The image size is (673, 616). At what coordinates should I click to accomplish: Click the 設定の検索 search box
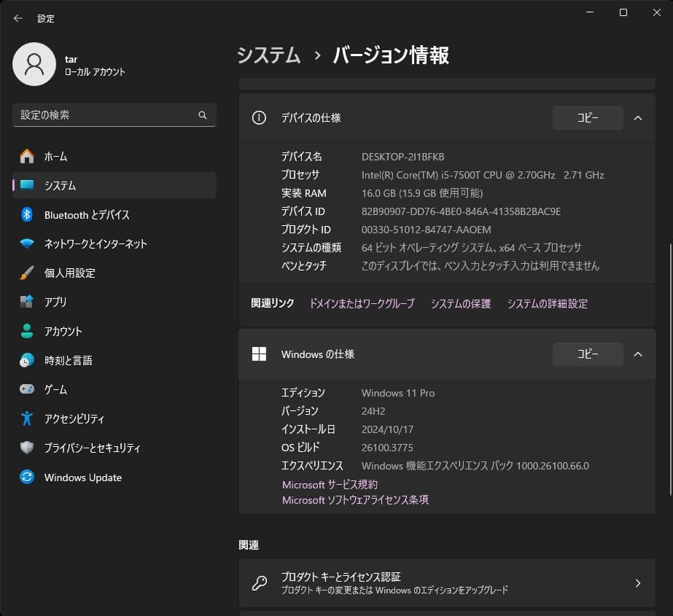114,114
